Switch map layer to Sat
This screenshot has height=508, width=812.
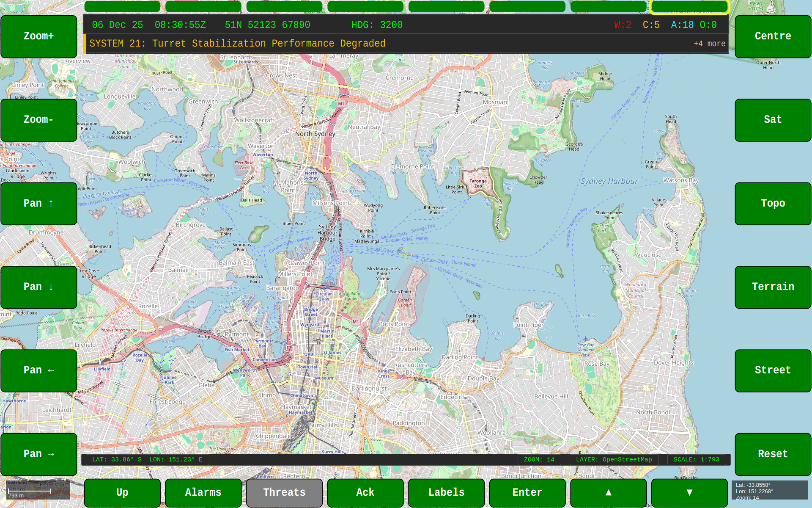click(773, 120)
